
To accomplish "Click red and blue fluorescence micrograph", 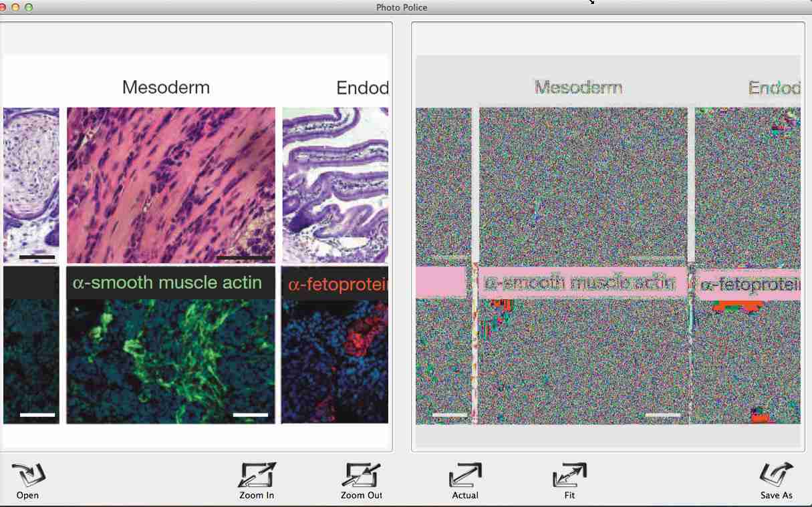I will pyautogui.click(x=335, y=361).
